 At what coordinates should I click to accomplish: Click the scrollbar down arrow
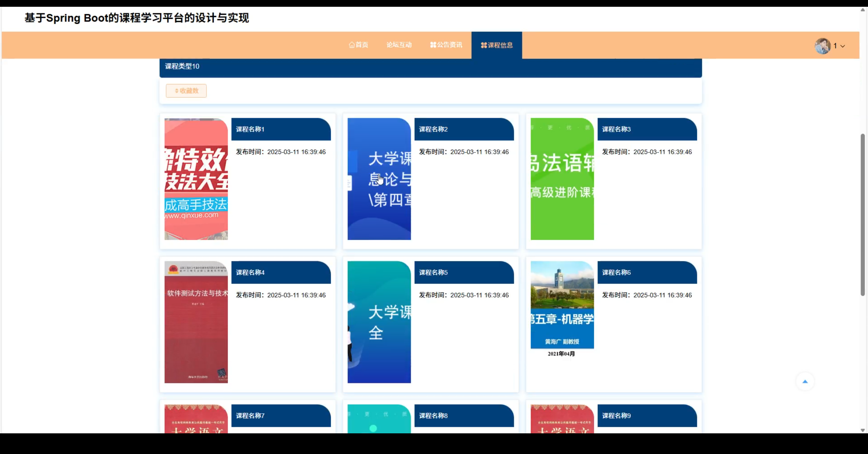pyautogui.click(x=863, y=430)
